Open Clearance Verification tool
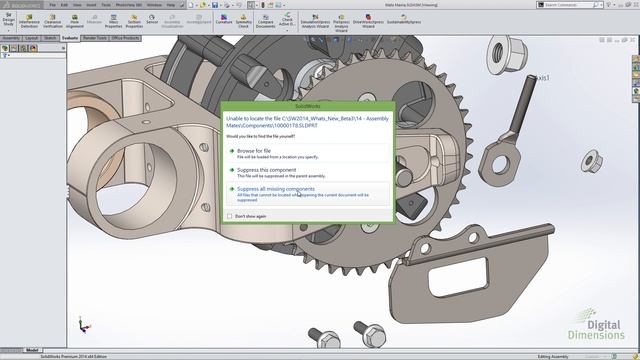The image size is (640, 360). 53,21
